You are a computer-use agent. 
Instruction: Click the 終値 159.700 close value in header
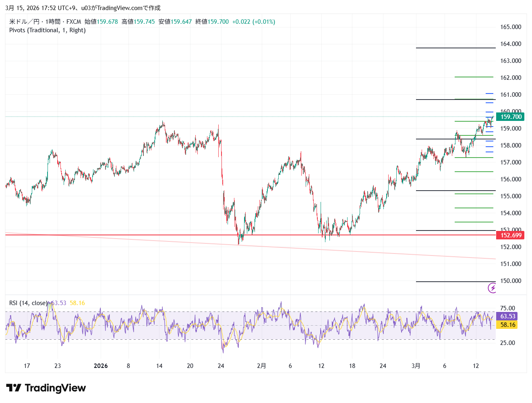tap(212, 22)
